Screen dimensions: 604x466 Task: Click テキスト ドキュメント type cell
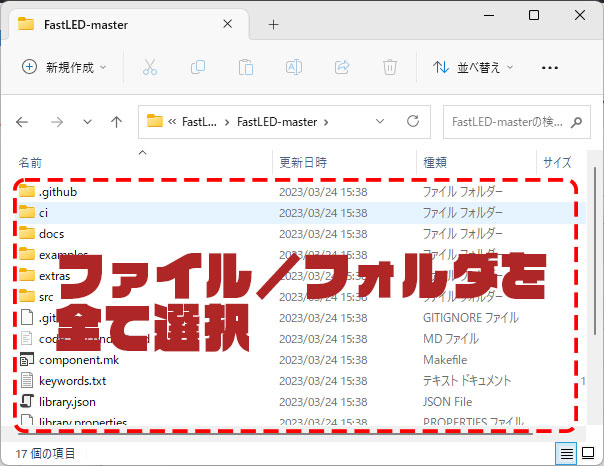click(467, 381)
